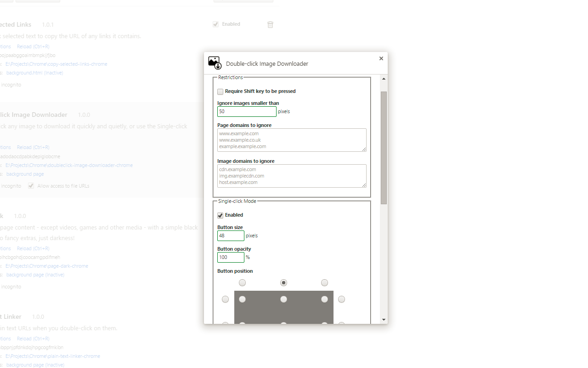Close the Double-click Image Downloader options dialog
Image resolution: width=588 pixels, height=368 pixels.
point(381,58)
